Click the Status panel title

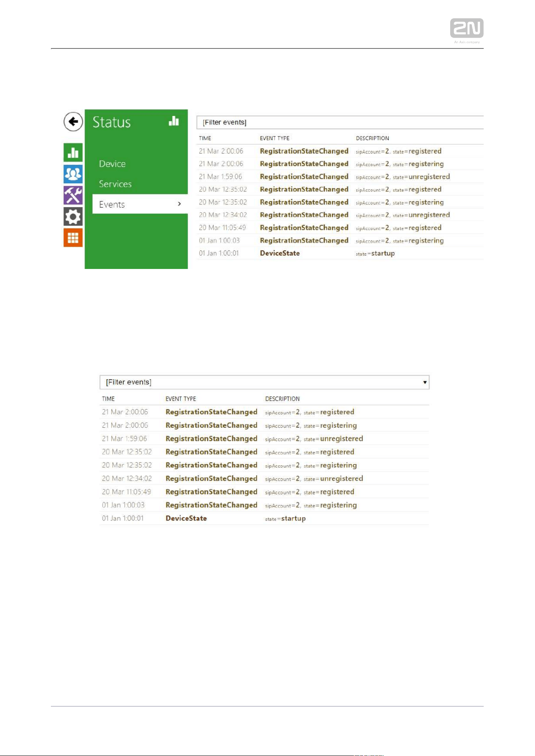coord(112,122)
